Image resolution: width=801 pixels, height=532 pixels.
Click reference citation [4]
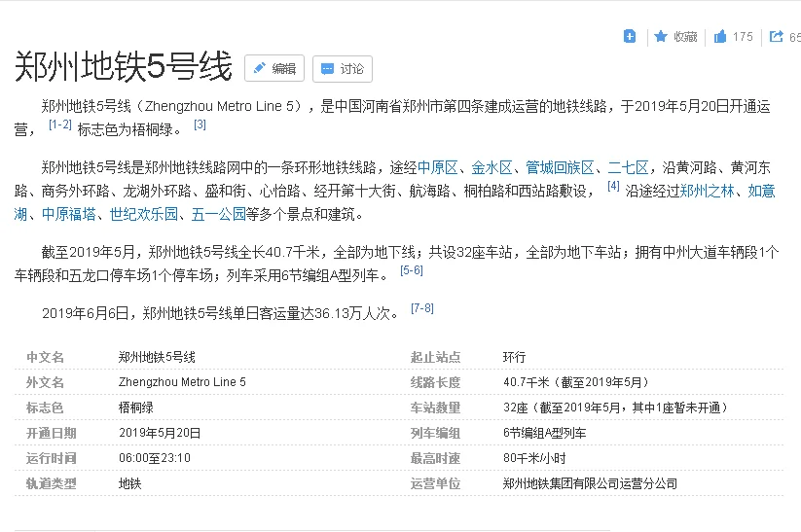(x=613, y=186)
